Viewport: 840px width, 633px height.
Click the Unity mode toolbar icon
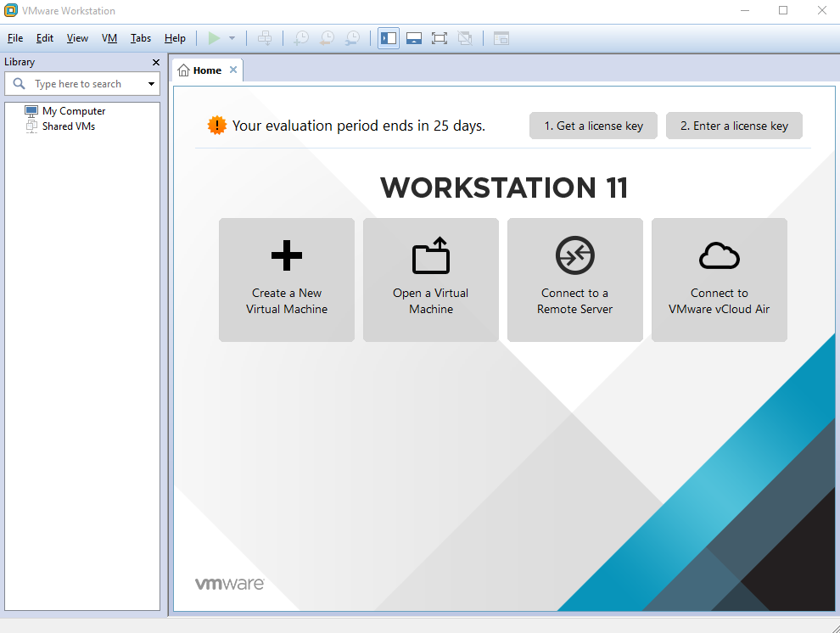coord(465,38)
